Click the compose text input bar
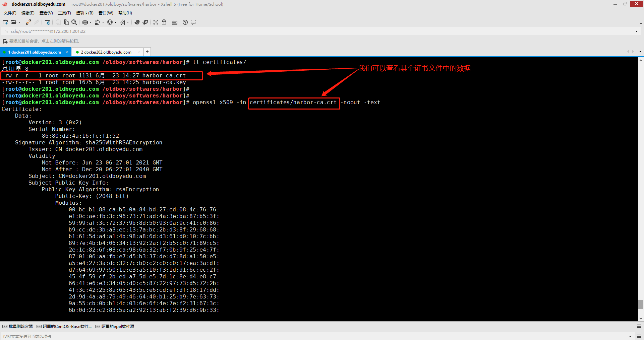 (x=302, y=336)
